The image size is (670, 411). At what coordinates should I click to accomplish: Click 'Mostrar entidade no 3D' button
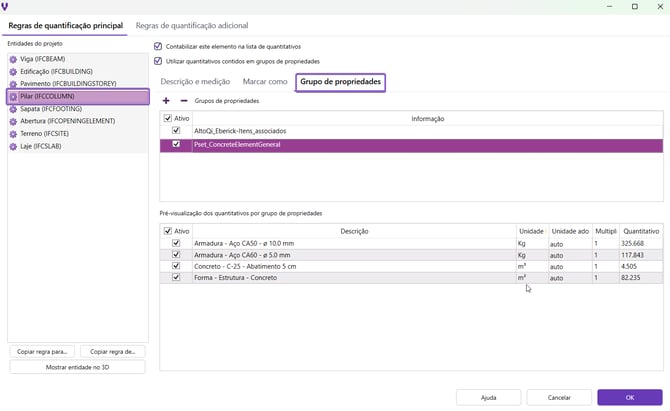click(x=77, y=367)
